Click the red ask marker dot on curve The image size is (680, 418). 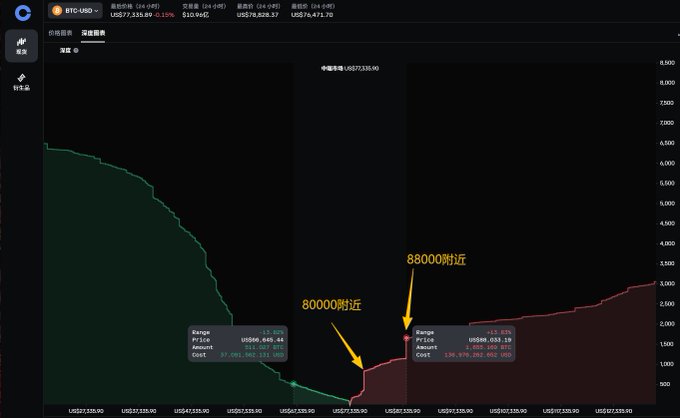click(x=406, y=338)
